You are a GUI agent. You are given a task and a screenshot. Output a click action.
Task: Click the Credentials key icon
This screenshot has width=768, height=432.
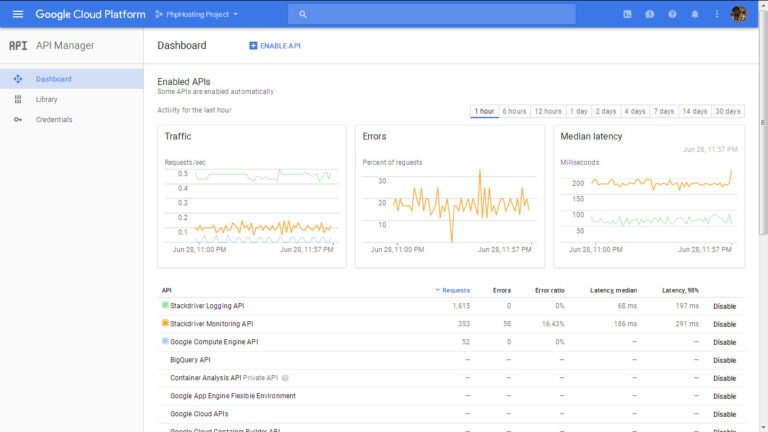tap(18, 120)
